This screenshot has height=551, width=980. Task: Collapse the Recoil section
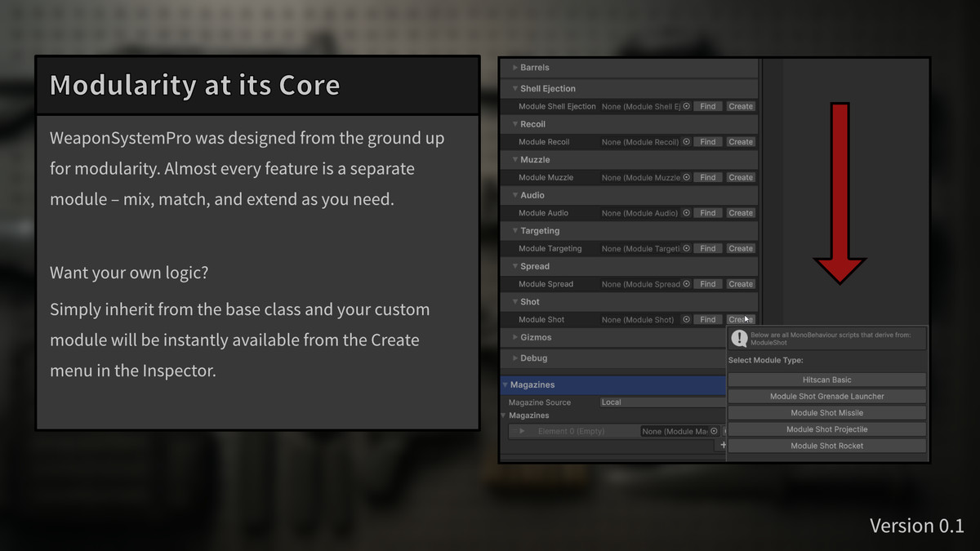(515, 124)
